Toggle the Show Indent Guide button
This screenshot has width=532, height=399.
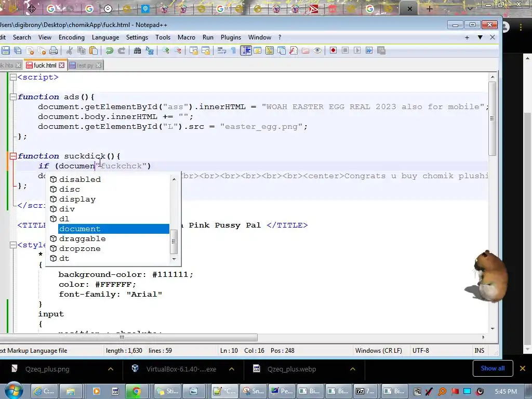click(246, 50)
